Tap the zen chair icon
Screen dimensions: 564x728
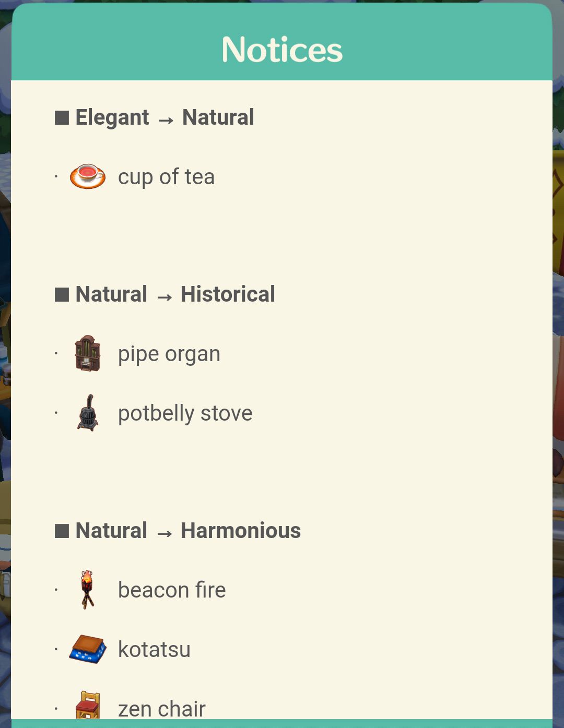88,705
